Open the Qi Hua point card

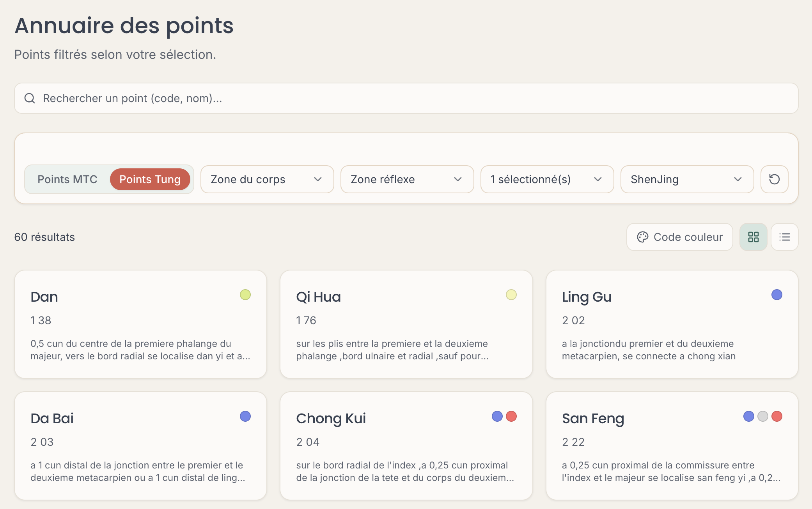pos(406,324)
